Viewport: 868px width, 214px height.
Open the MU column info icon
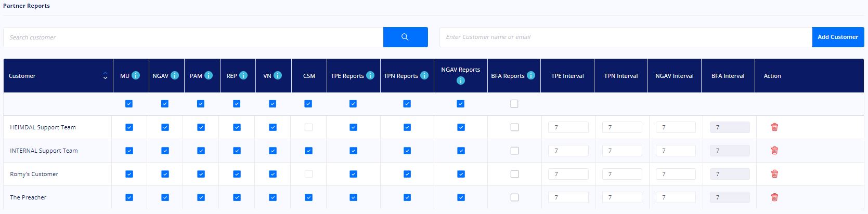pyautogui.click(x=136, y=75)
